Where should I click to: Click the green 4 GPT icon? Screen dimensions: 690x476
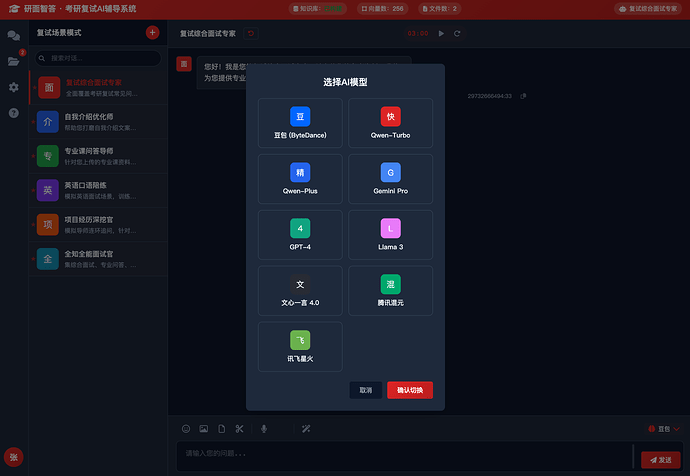click(x=300, y=228)
